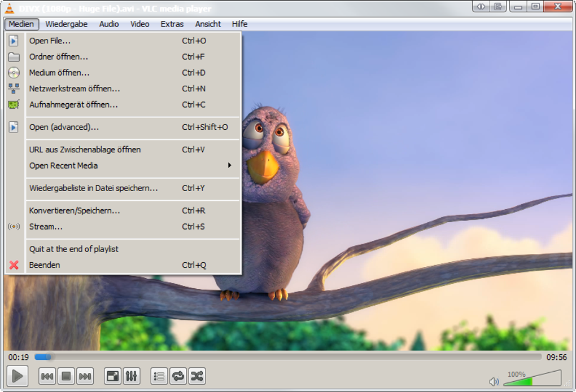
Task: Open the Ansicht menu
Action: [x=208, y=24]
